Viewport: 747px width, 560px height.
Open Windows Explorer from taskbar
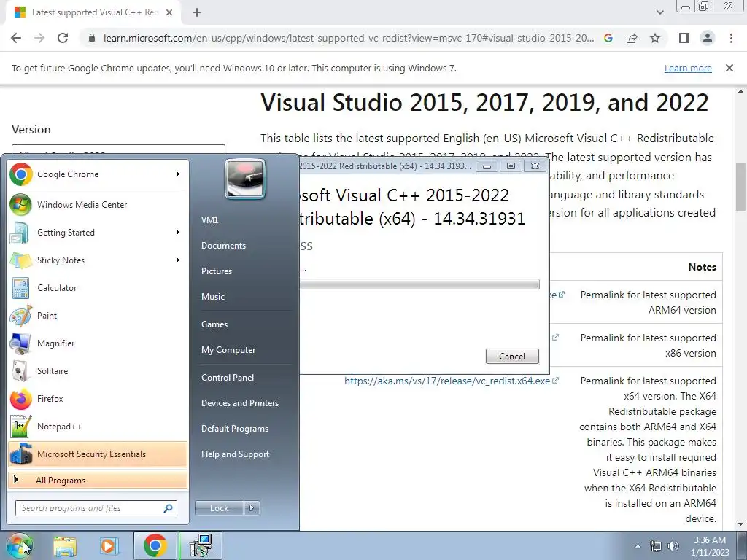(x=65, y=546)
